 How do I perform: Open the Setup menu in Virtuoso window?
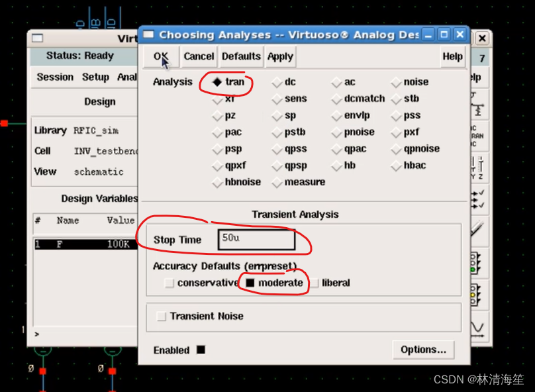tap(95, 77)
